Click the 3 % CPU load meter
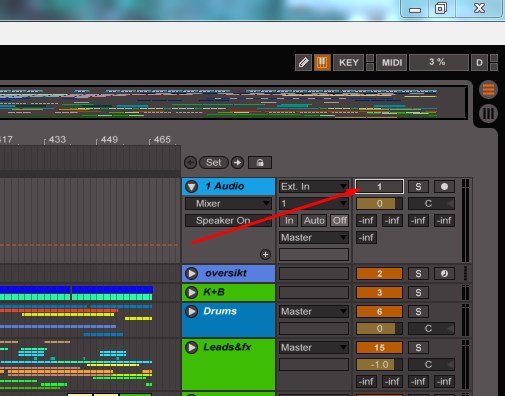The height and width of the screenshot is (396, 505). click(x=438, y=62)
